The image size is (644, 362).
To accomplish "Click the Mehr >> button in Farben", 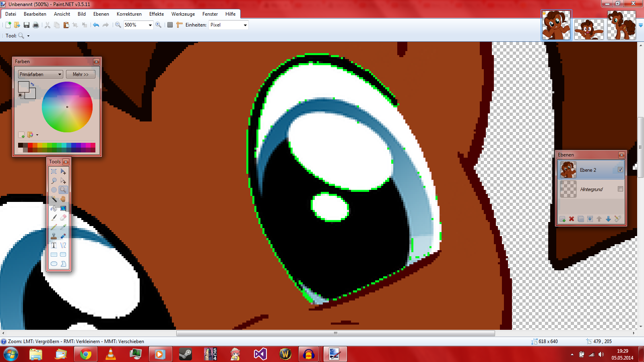I will tap(80, 74).
